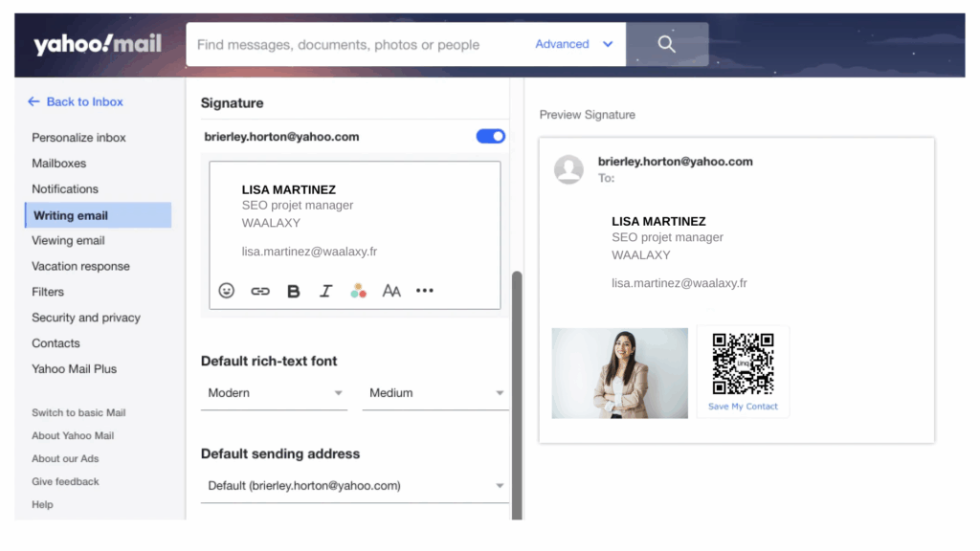Apply italic formatting to the signature text
This screenshot has height=551, width=980.
[x=325, y=290]
